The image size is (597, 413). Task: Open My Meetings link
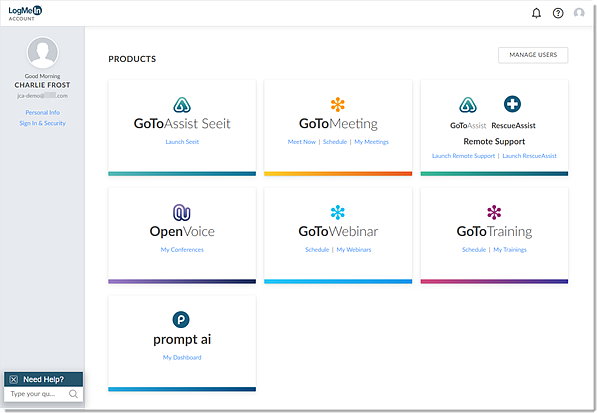pos(371,142)
